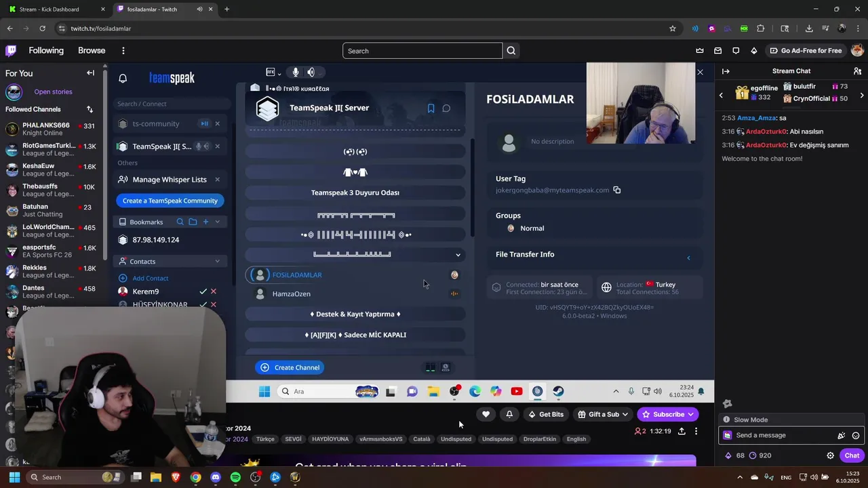The width and height of the screenshot is (868, 488).
Task: Collapse the Stream Chat panel
Action: pos(726,71)
